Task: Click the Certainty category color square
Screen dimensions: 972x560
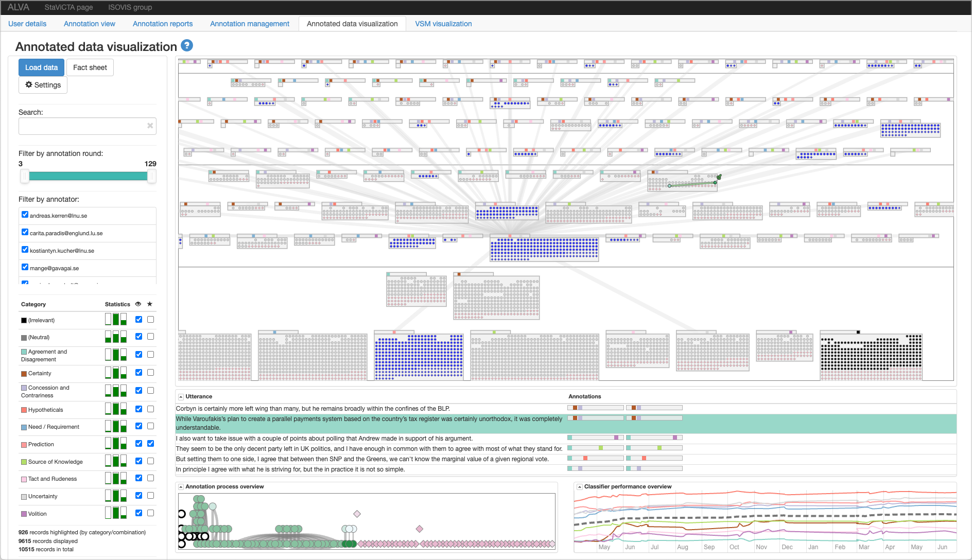Action: tap(24, 374)
